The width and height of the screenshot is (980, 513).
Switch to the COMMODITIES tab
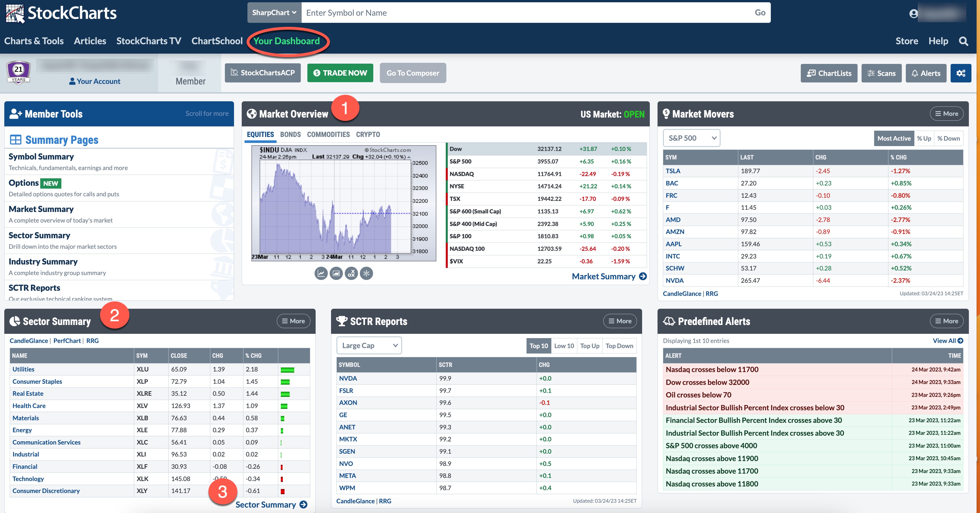coord(328,134)
